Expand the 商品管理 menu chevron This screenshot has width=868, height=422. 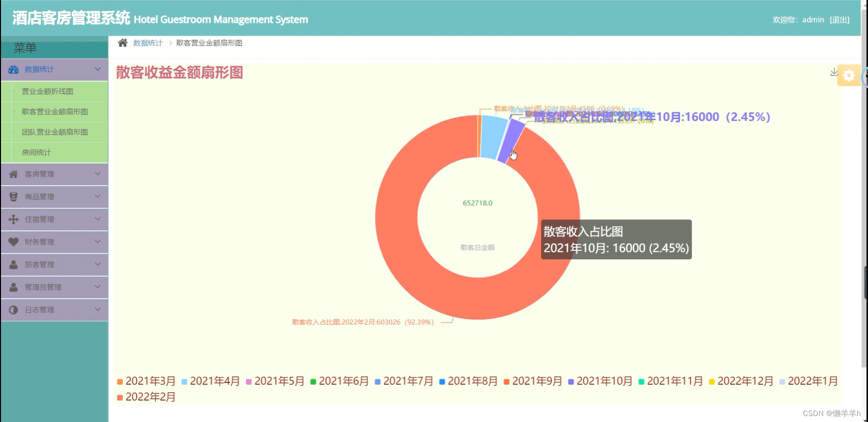pos(98,197)
